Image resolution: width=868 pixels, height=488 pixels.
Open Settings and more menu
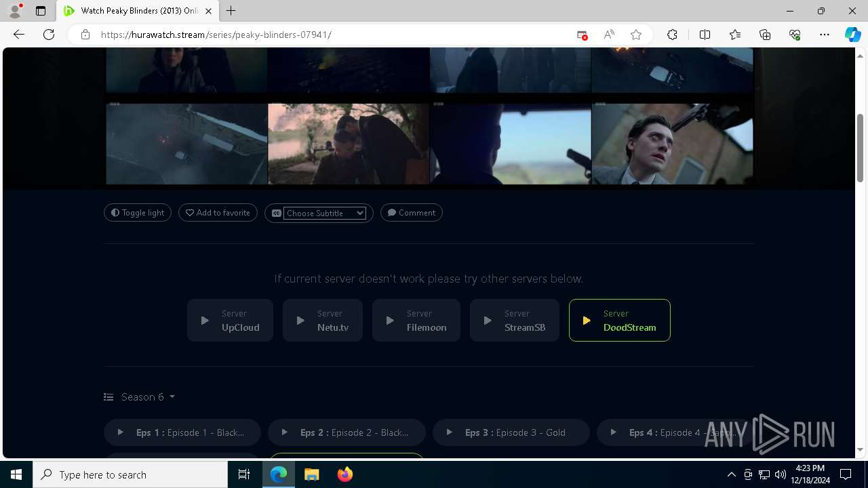click(x=825, y=35)
